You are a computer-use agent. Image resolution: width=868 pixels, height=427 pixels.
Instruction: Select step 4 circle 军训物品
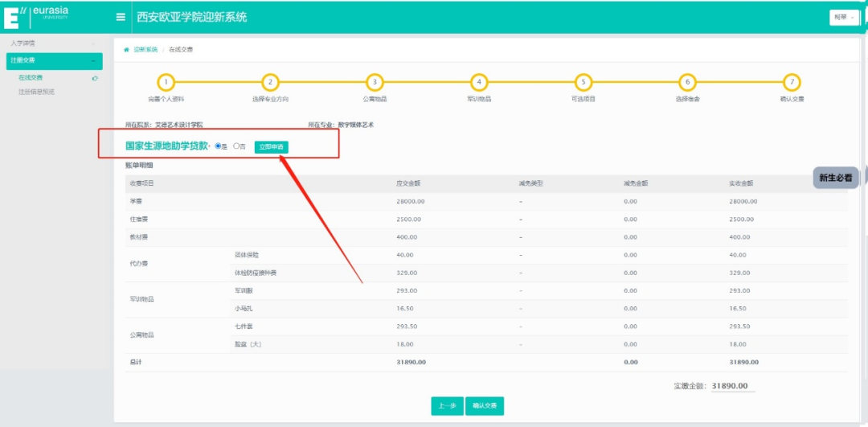pyautogui.click(x=479, y=82)
